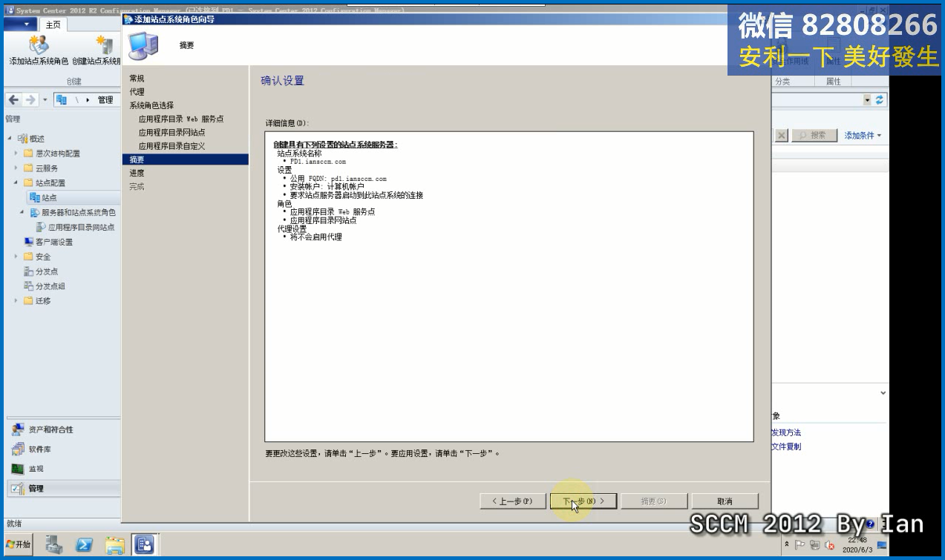This screenshot has height=560, width=945.
Task: Open the 主页 ribbon tab
Action: point(53,24)
